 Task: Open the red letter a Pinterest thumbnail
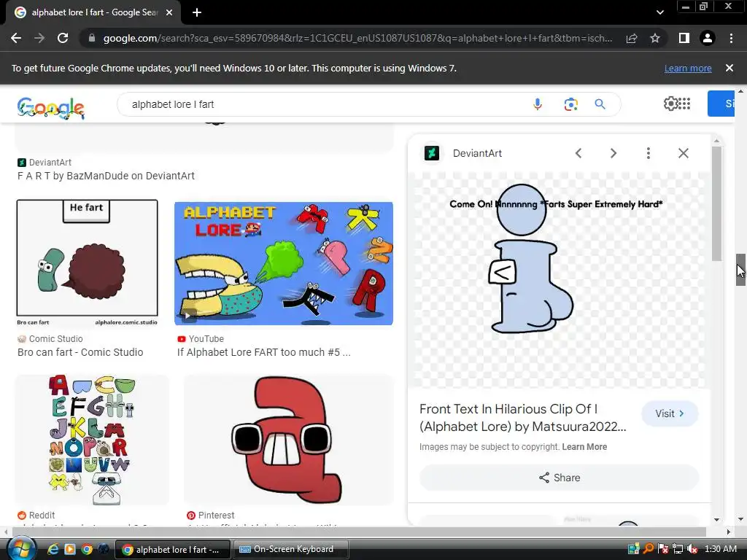[289, 440]
